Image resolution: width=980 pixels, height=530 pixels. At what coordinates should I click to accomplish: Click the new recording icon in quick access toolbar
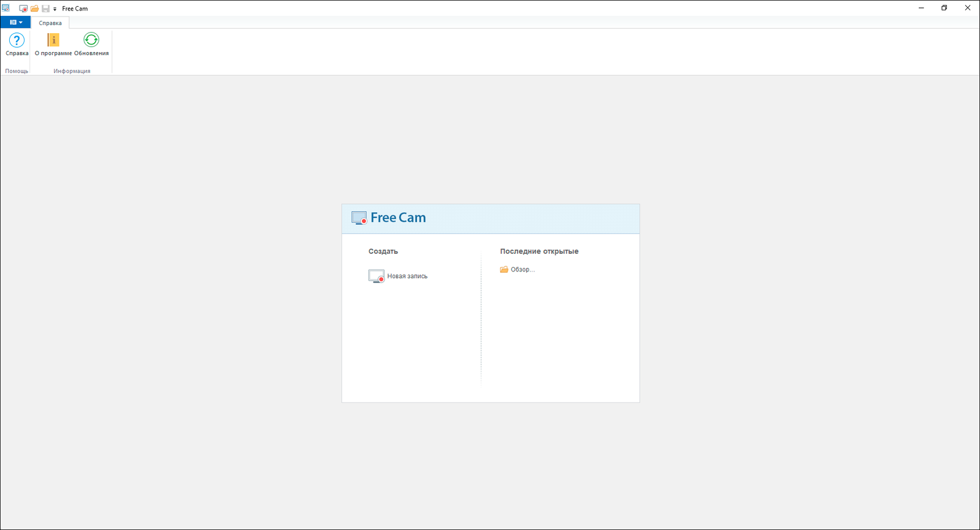coord(23,9)
